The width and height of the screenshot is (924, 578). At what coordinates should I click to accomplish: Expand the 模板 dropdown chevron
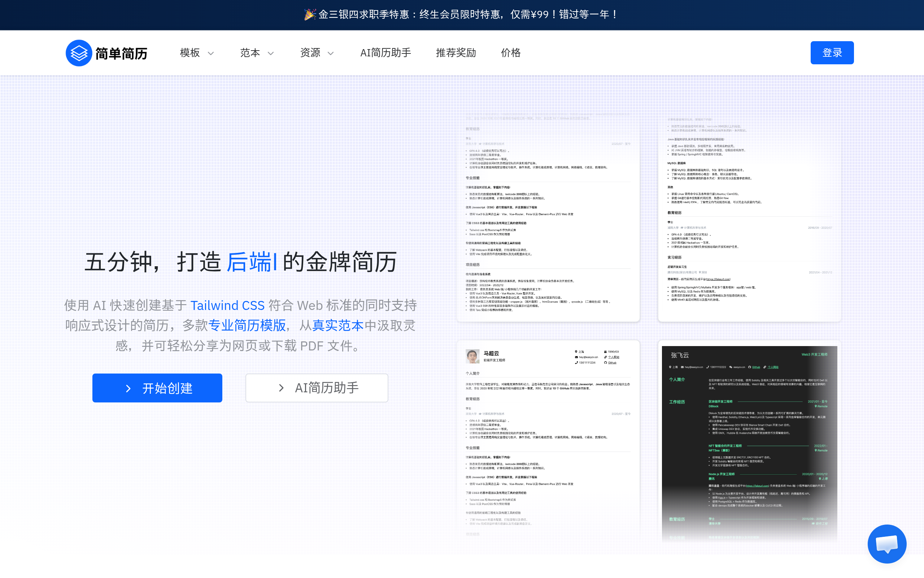click(x=211, y=53)
